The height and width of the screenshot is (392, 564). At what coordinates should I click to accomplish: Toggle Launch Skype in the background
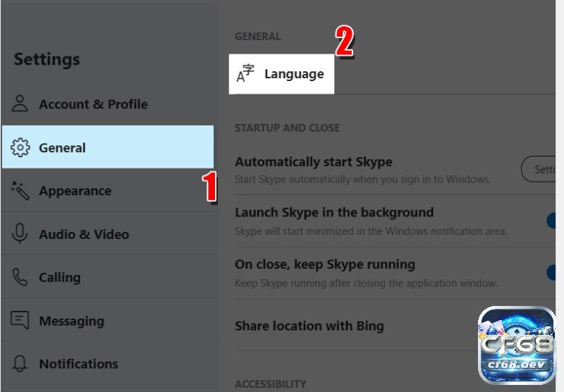pos(551,221)
